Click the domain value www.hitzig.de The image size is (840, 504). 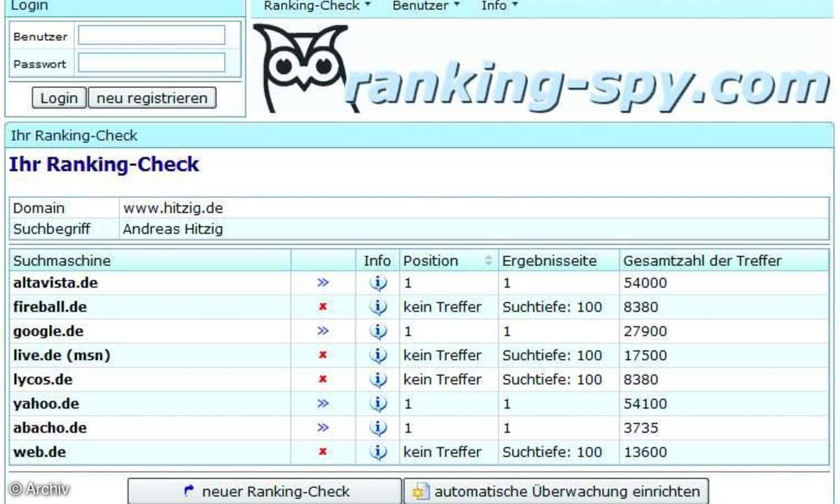click(x=173, y=208)
